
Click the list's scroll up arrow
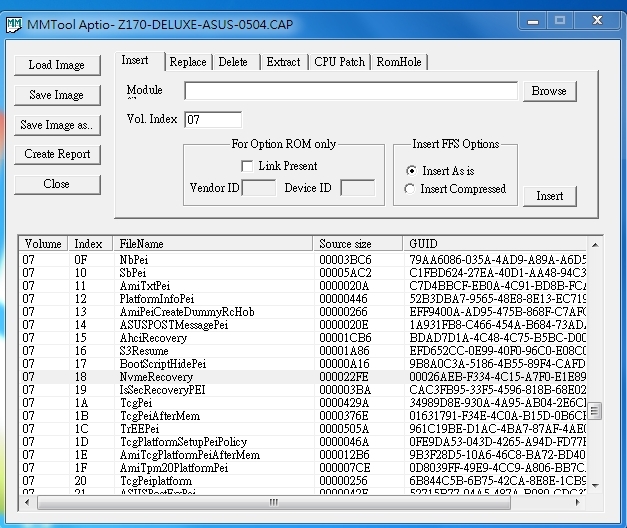tap(595, 245)
